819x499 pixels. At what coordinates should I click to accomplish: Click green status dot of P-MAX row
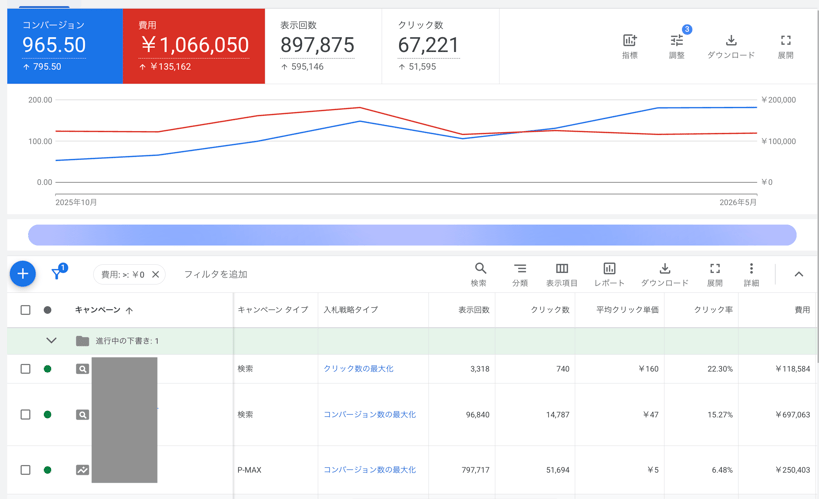click(x=48, y=470)
